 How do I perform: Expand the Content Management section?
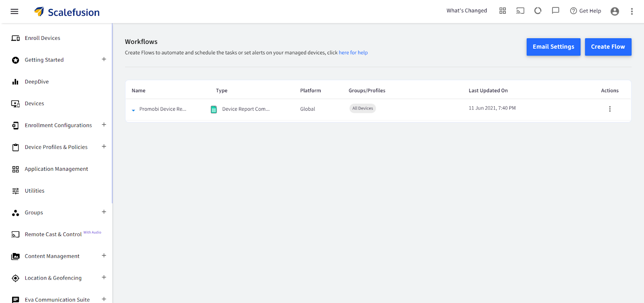click(104, 255)
